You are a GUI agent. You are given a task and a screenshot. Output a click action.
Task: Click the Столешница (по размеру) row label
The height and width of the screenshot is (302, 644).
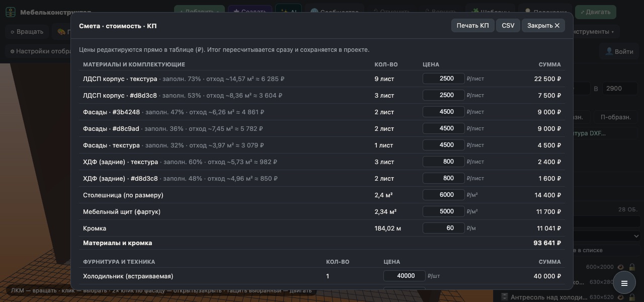(x=123, y=195)
